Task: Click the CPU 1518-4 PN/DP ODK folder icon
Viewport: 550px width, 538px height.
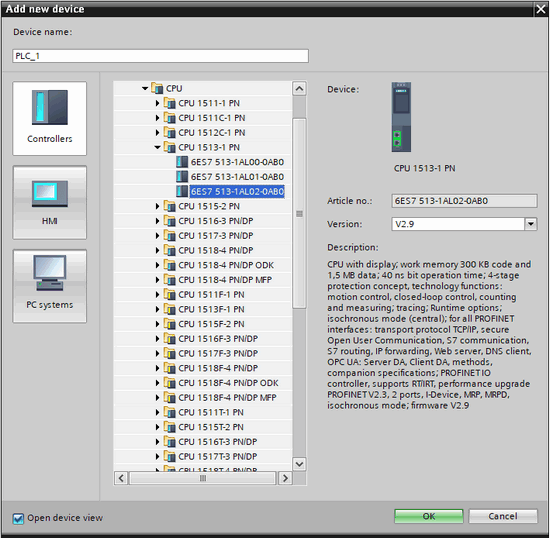Action: tap(170, 265)
